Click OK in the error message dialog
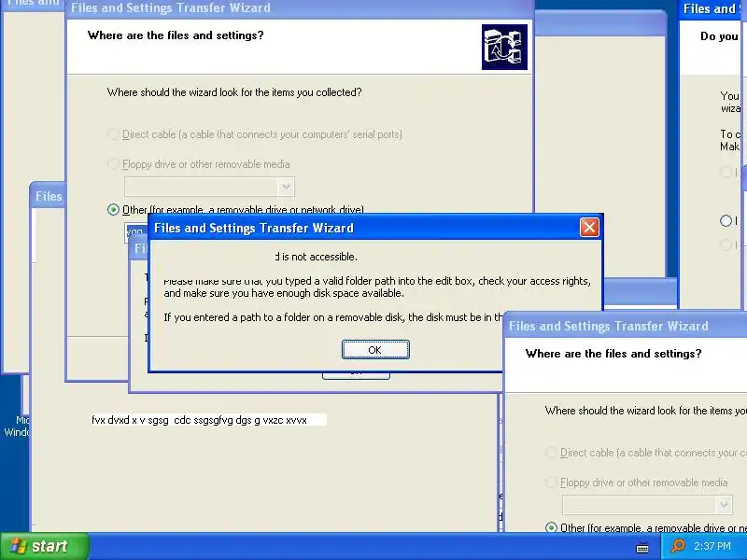Image resolution: width=747 pixels, height=560 pixels. (x=375, y=349)
